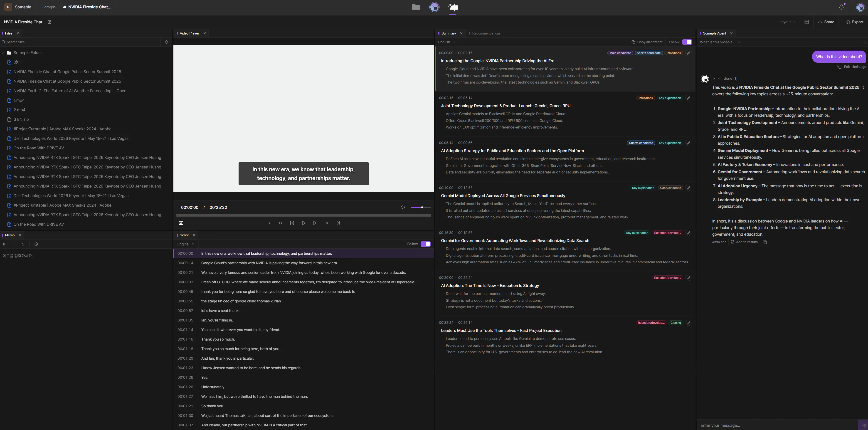
Task: Open the English language dropdown
Action: pyautogui.click(x=447, y=42)
